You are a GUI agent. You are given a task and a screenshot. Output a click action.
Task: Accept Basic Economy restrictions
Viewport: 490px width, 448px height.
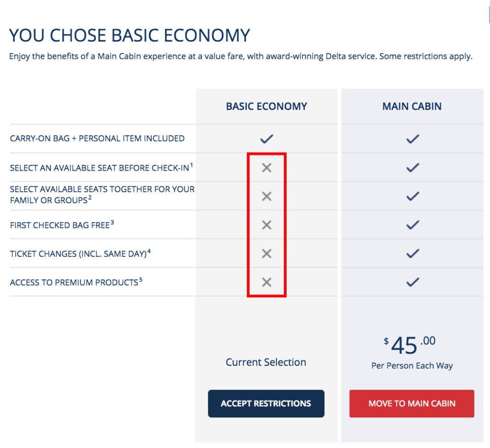coord(266,404)
